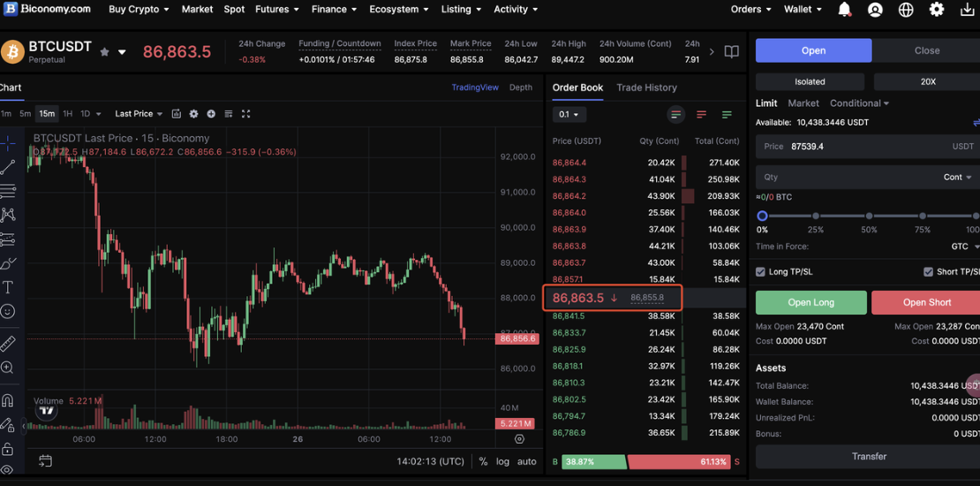Favorite BTCUSDT with the star icon
The image size is (980, 486).
tap(105, 52)
